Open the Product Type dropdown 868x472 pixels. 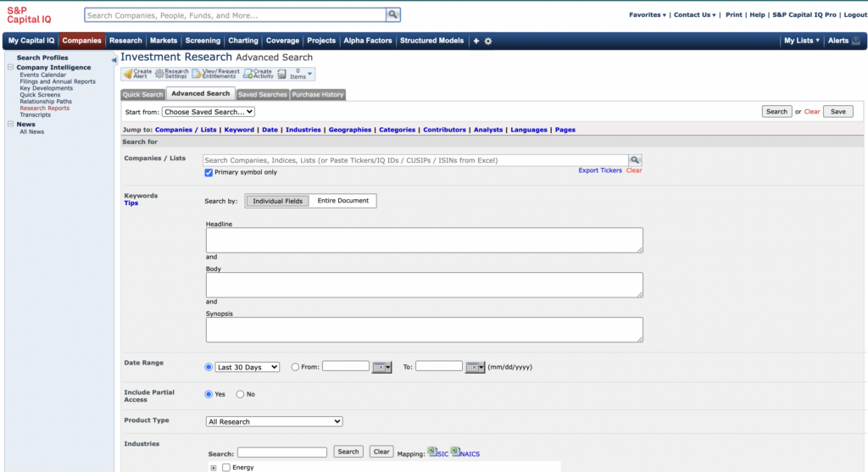274,421
